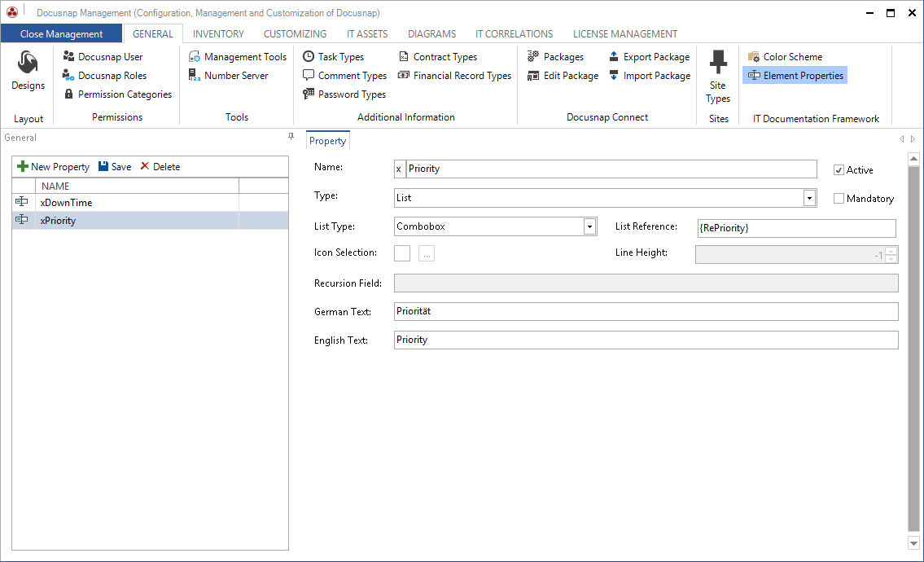Open Packages in Docusnap Connect
924x562 pixels.
(556, 57)
